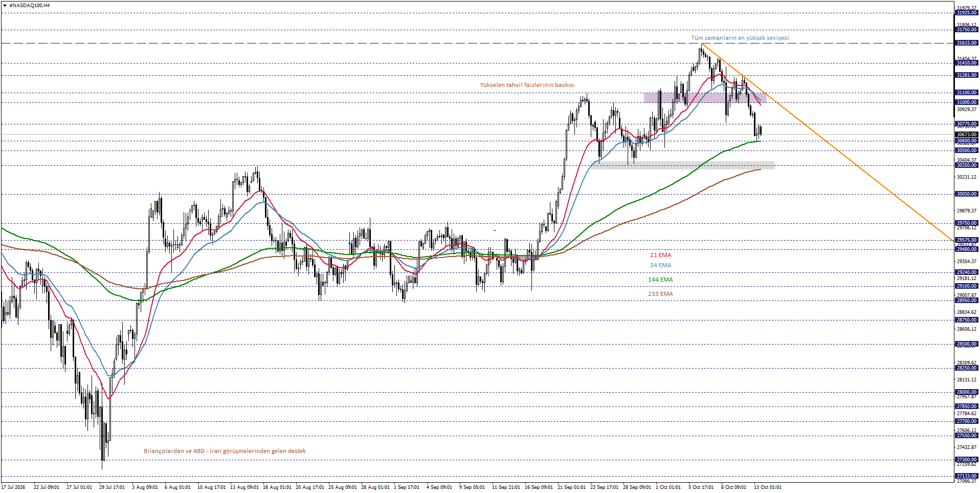Select the grey support zone rectangle

[x=683, y=165]
